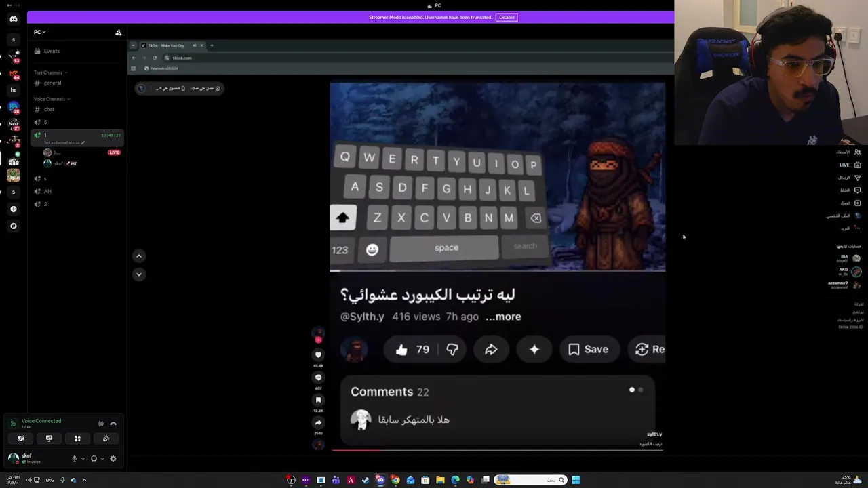
Task: Disconnect from voice with hang-up icon
Action: pyautogui.click(x=113, y=424)
